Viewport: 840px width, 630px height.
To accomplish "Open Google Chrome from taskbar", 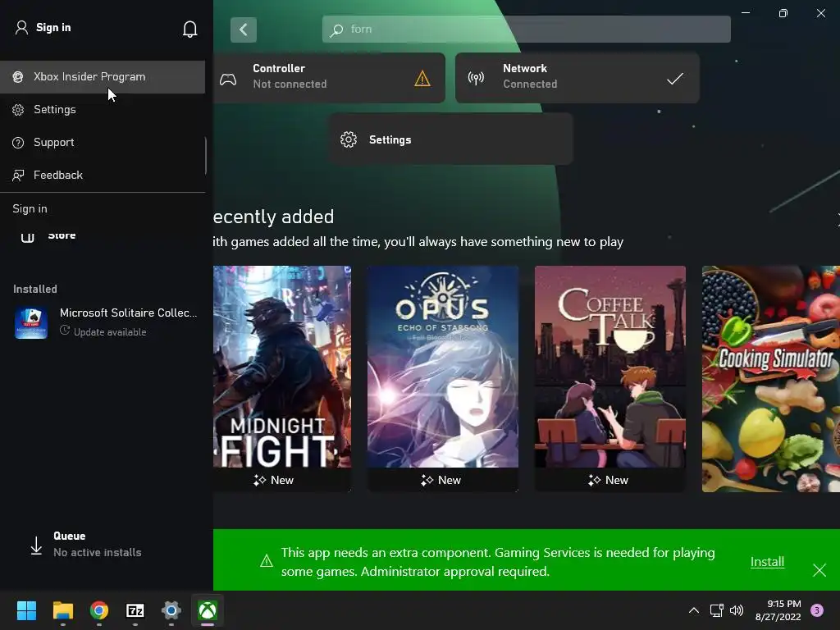I will [99, 610].
